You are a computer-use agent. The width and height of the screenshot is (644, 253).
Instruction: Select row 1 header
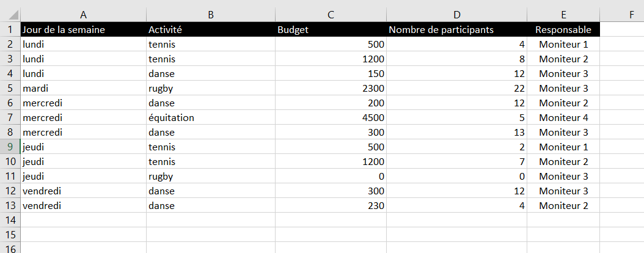click(x=10, y=29)
